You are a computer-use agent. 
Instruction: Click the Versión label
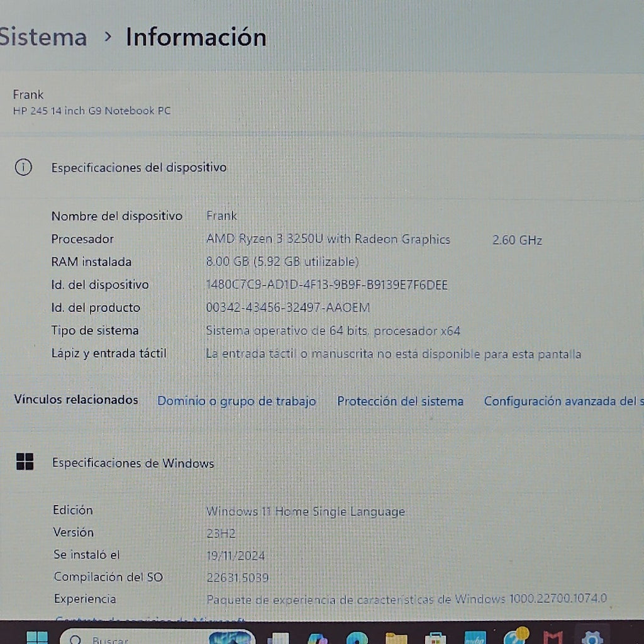[74, 532]
